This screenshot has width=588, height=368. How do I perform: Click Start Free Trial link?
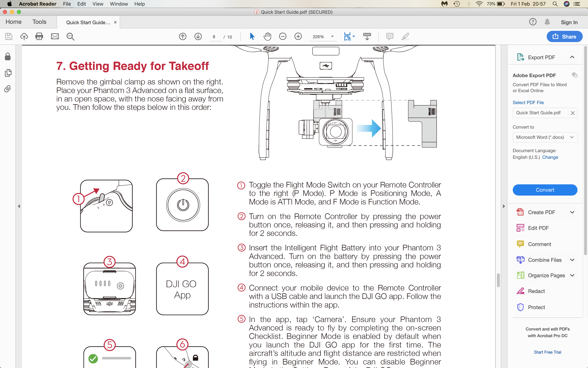click(547, 352)
